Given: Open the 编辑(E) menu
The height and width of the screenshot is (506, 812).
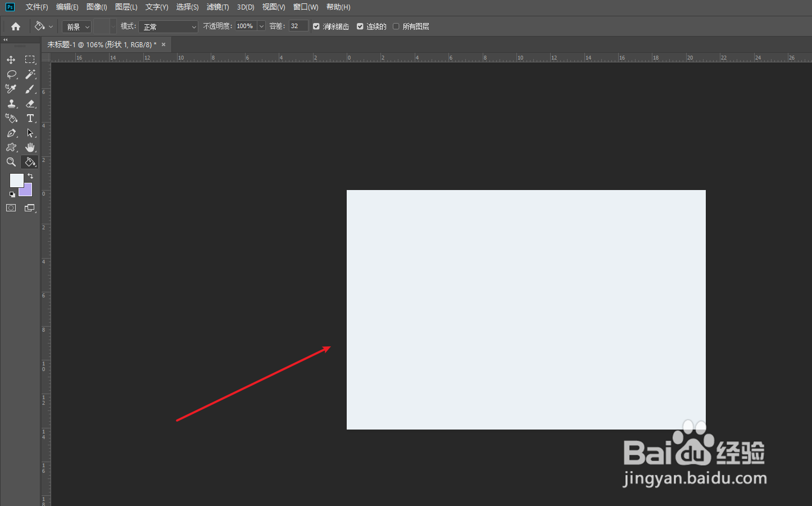Looking at the screenshot, I should click(67, 7).
